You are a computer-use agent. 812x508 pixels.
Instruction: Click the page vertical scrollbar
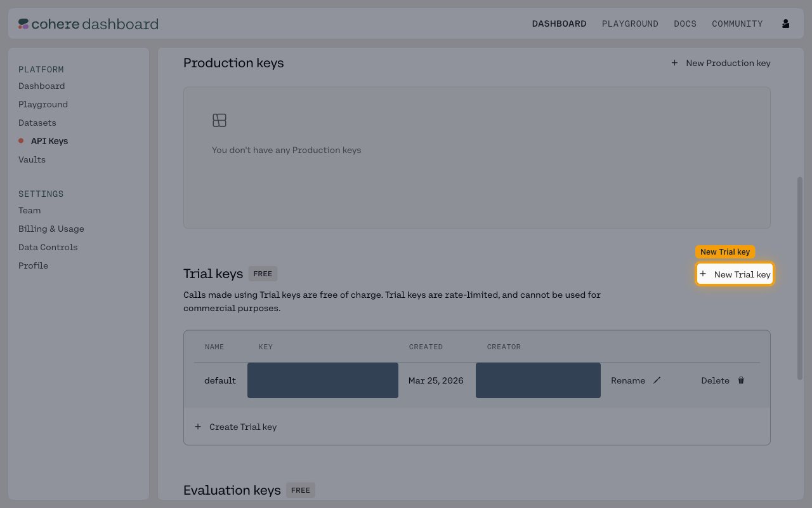pos(800,278)
